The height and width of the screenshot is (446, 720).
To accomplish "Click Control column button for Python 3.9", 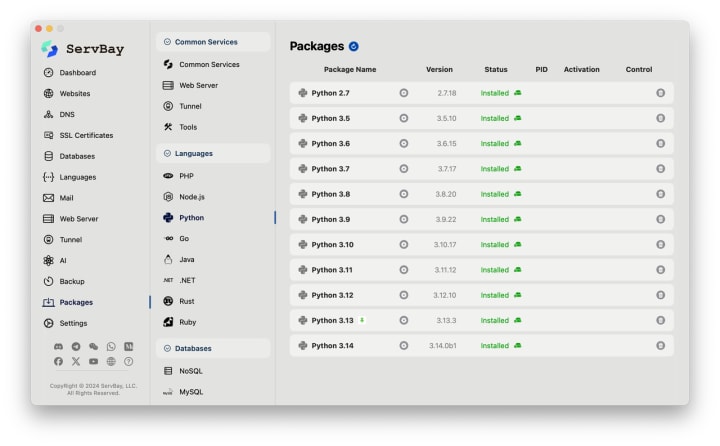I will click(660, 219).
